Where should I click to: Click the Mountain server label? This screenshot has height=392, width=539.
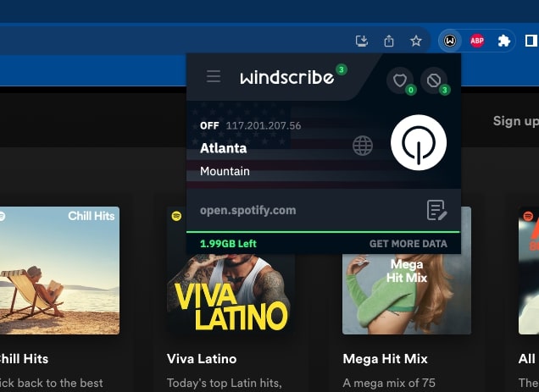[225, 171]
